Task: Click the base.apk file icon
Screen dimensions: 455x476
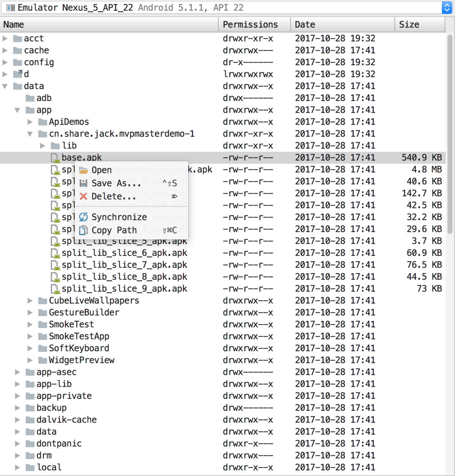Action: 55,158
